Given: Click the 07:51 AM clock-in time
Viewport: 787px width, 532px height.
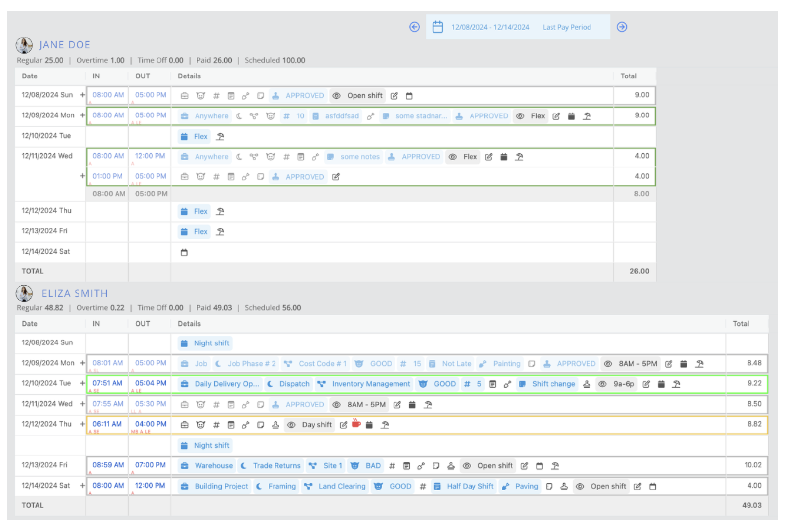Looking at the screenshot, I should (x=107, y=383).
